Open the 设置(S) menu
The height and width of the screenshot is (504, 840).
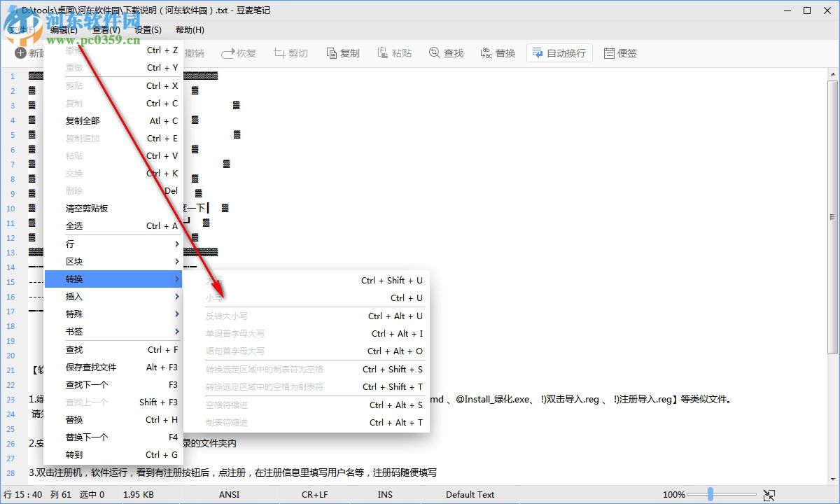(146, 30)
